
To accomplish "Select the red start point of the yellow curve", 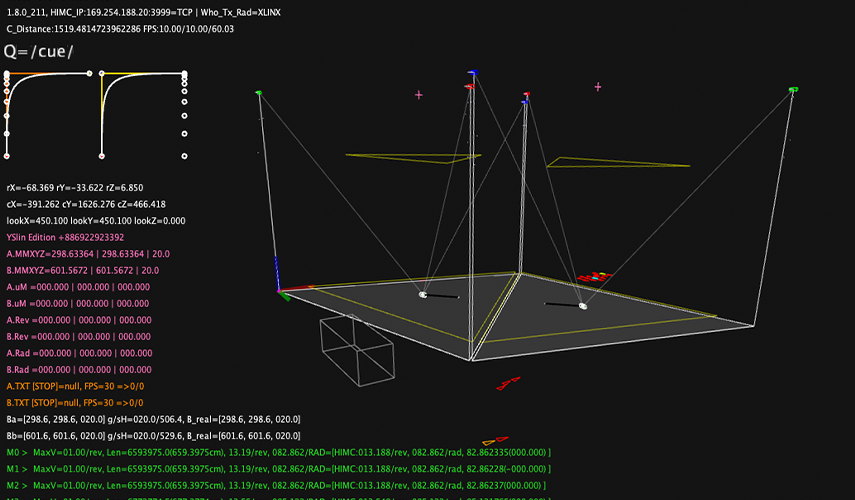I will 101,156.
